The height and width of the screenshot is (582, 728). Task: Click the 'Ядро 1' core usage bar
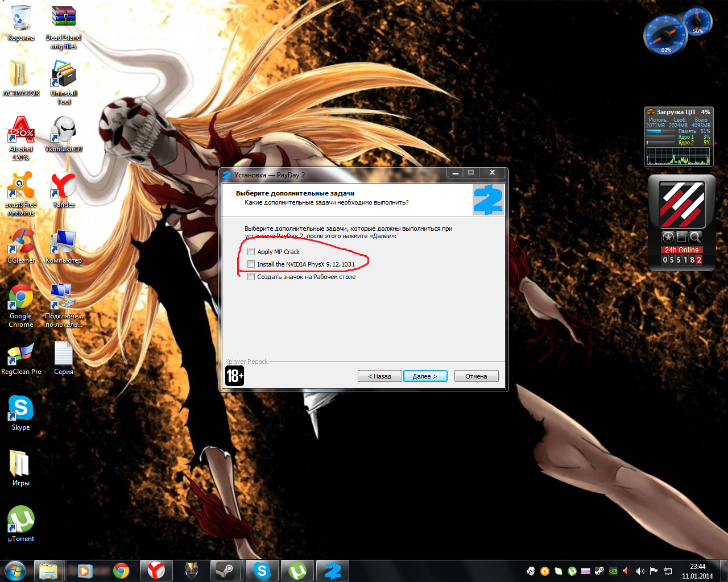click(660, 137)
